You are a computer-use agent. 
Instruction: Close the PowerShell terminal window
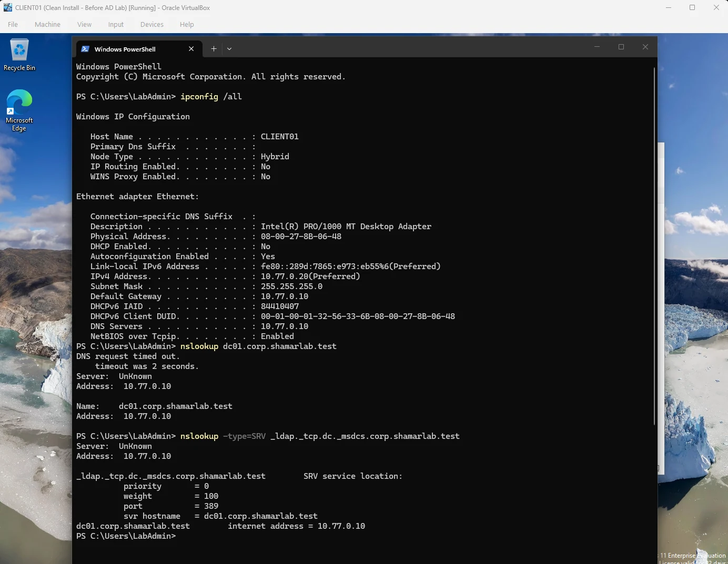click(645, 47)
